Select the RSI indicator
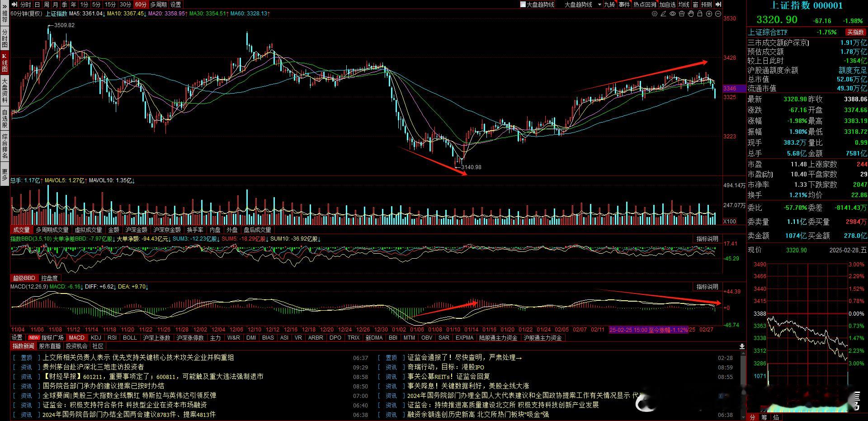 (x=112, y=338)
